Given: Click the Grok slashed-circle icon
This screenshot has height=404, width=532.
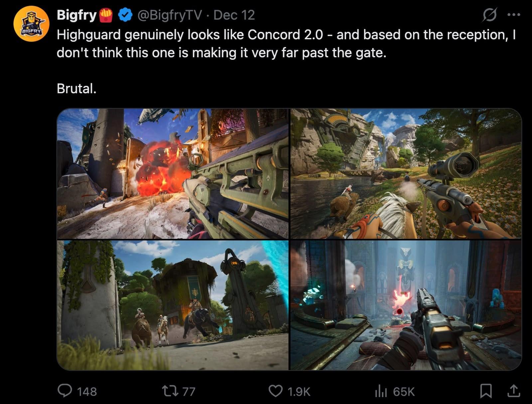Looking at the screenshot, I should coord(490,15).
